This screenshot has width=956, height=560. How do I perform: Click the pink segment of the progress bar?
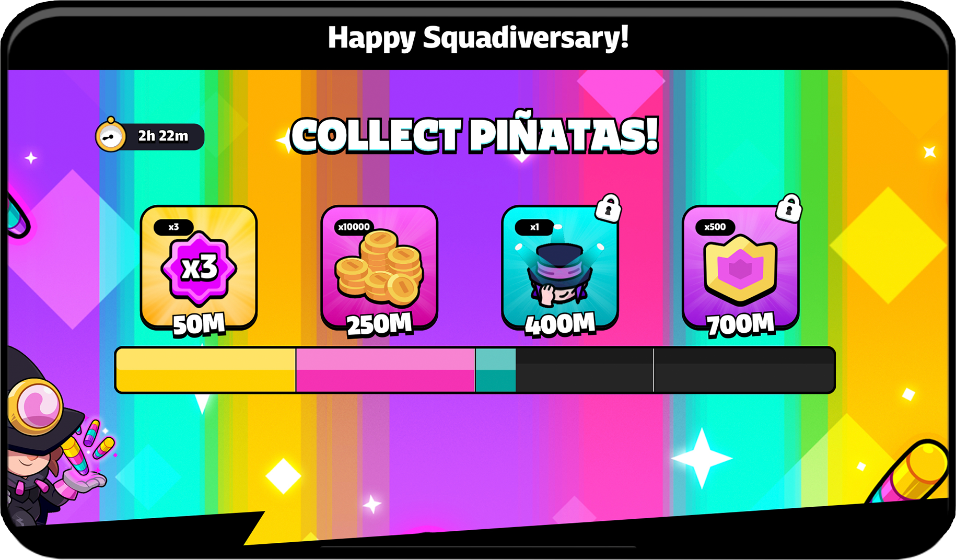tap(385, 370)
